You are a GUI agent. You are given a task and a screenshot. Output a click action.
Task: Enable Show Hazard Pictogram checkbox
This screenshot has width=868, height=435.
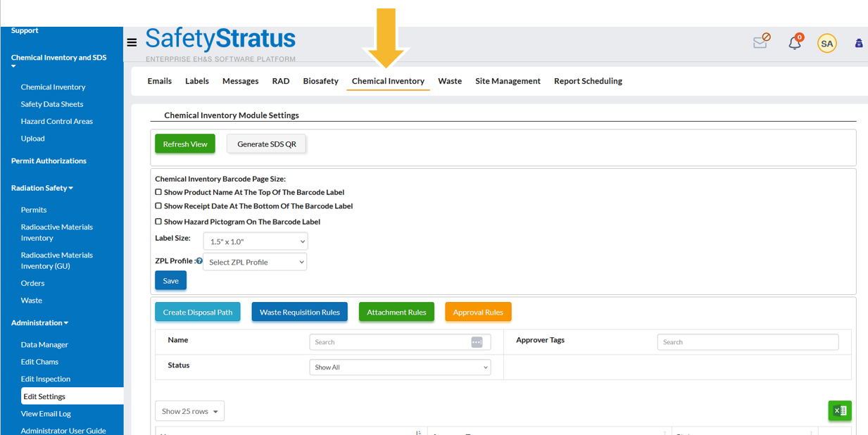tap(158, 221)
